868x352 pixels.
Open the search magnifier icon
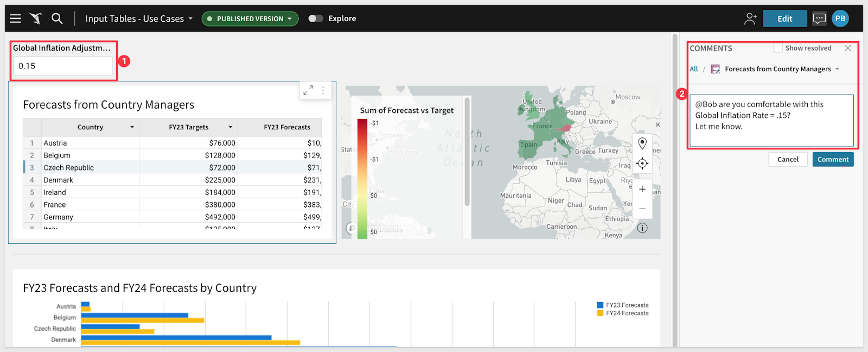pyautogui.click(x=57, y=18)
